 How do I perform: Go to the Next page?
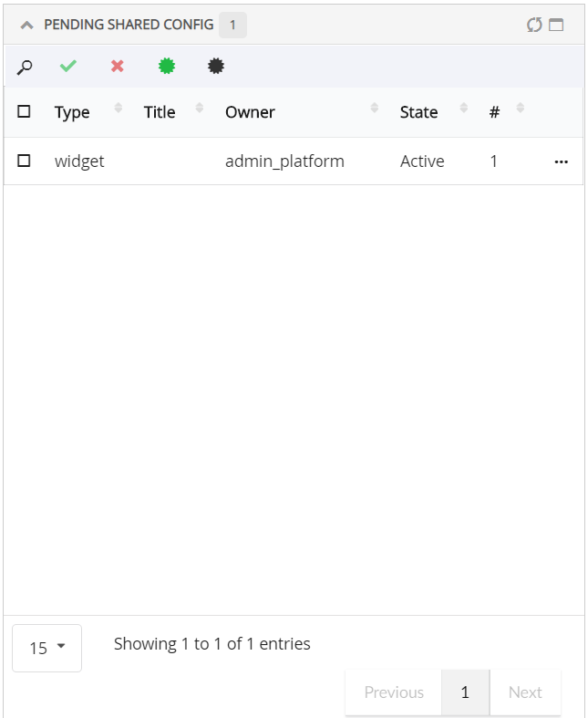coord(525,692)
